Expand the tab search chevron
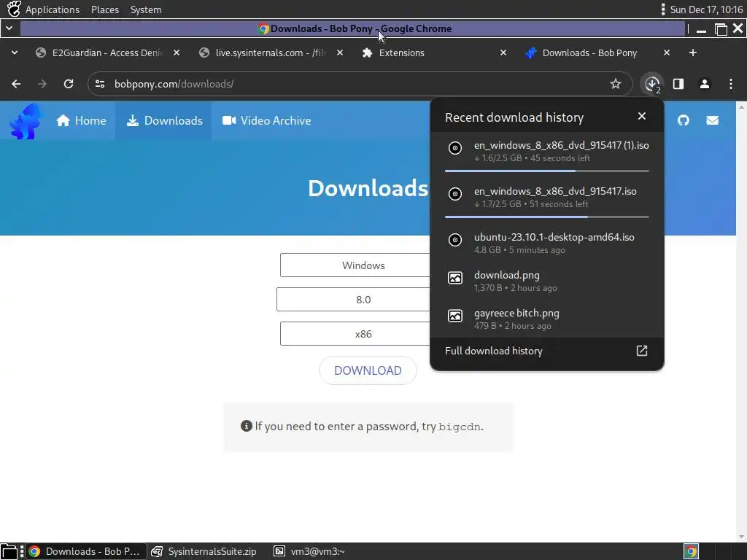Image resolution: width=747 pixels, height=560 pixels. [x=15, y=52]
